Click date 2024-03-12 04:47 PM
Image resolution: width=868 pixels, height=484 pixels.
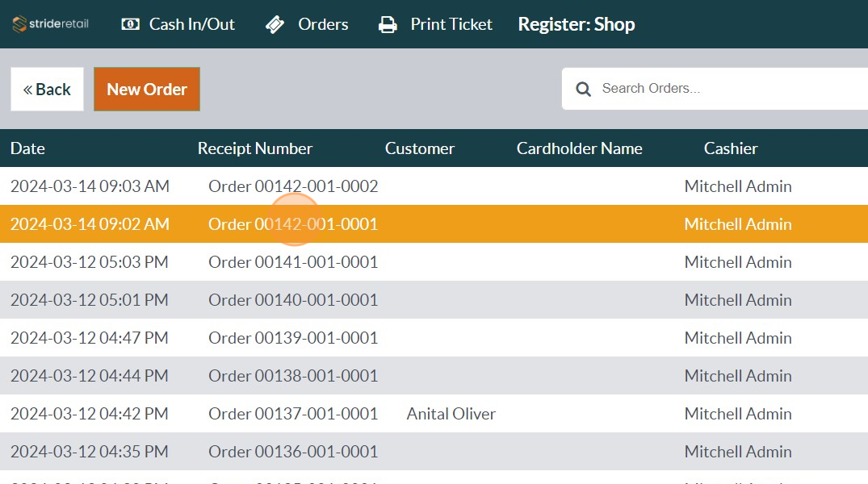89,338
